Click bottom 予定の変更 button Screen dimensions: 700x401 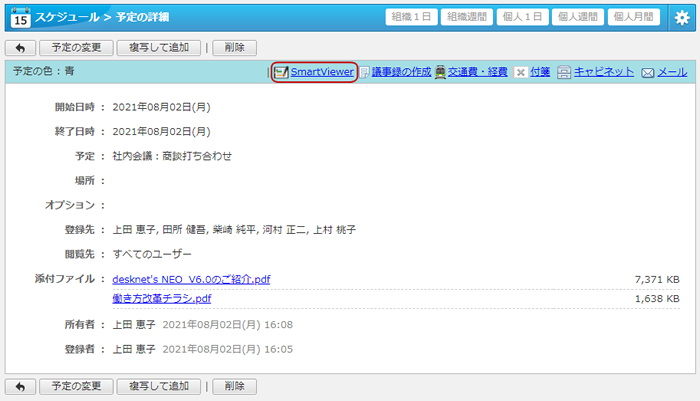point(76,386)
